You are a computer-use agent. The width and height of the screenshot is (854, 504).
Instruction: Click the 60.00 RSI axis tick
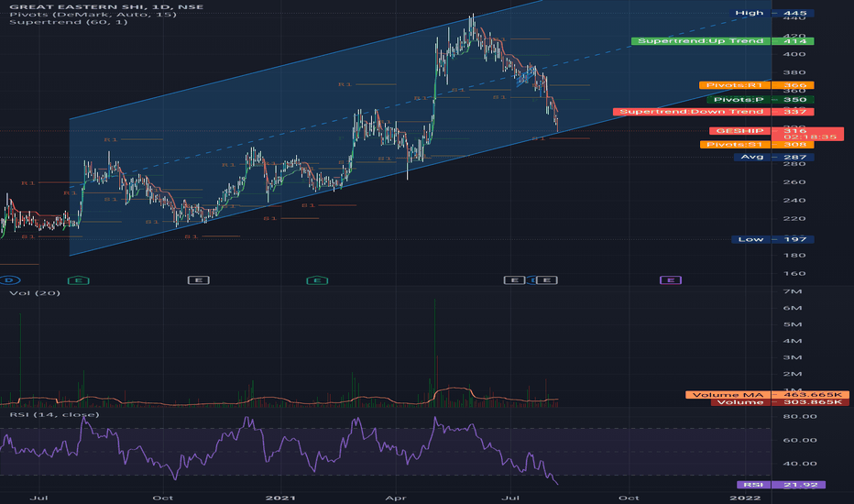click(800, 440)
